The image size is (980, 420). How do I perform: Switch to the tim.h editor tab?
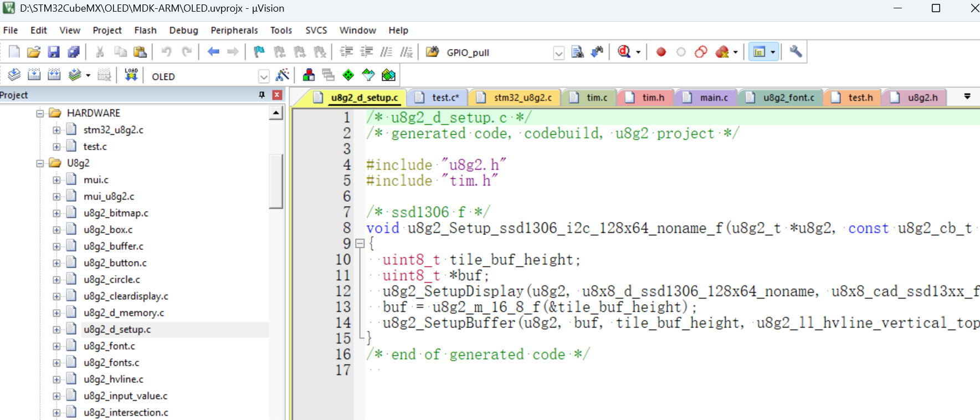pos(647,98)
